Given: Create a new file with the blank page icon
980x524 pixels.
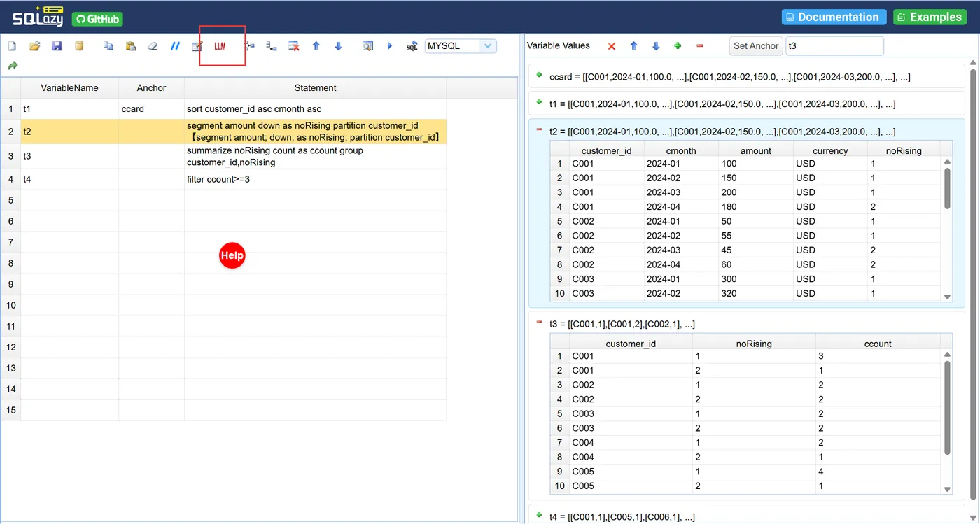Looking at the screenshot, I should pos(12,46).
